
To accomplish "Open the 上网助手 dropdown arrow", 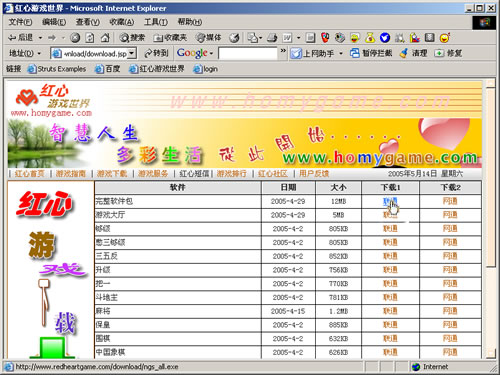I will 341,53.
